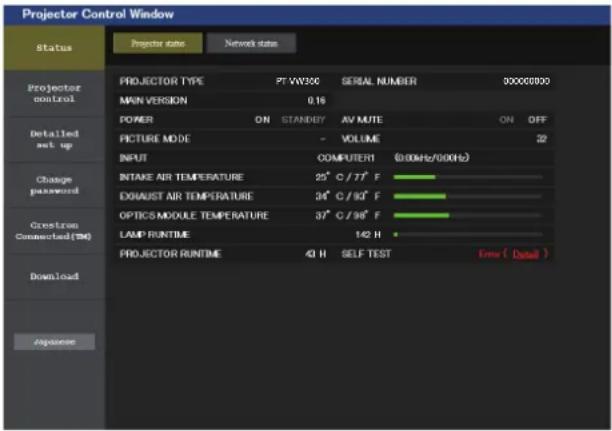
Task: Click the Projector Control Window title
Action: (x=98, y=14)
